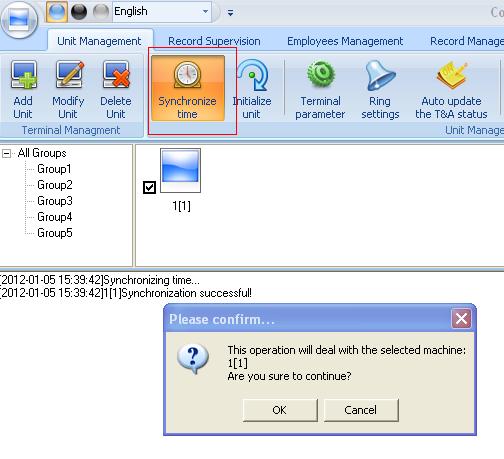This screenshot has height=459, width=504.
Task: Expand the quick access toolbar arrow
Action: click(230, 13)
